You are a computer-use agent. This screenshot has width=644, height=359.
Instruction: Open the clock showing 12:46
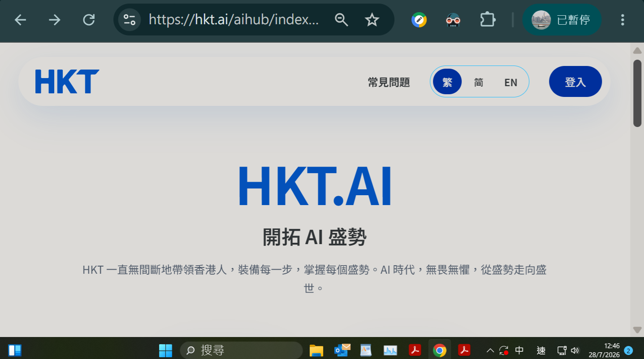(604, 350)
